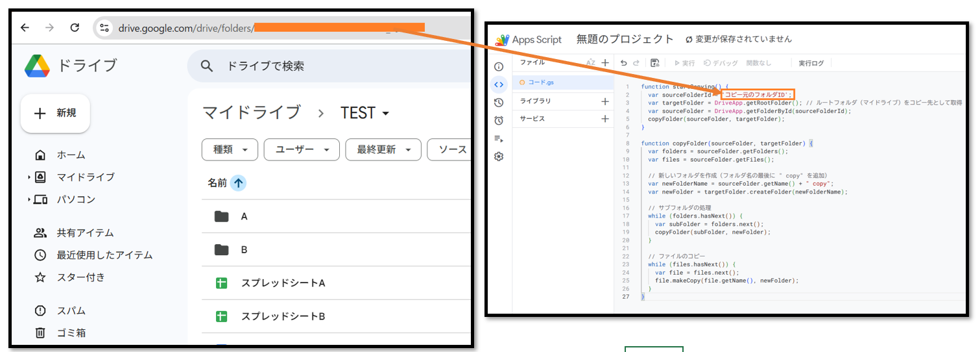Image resolution: width=980 pixels, height=352 pixels.
Task: Open the 最終更新 filter dropdown
Action: coord(383,150)
